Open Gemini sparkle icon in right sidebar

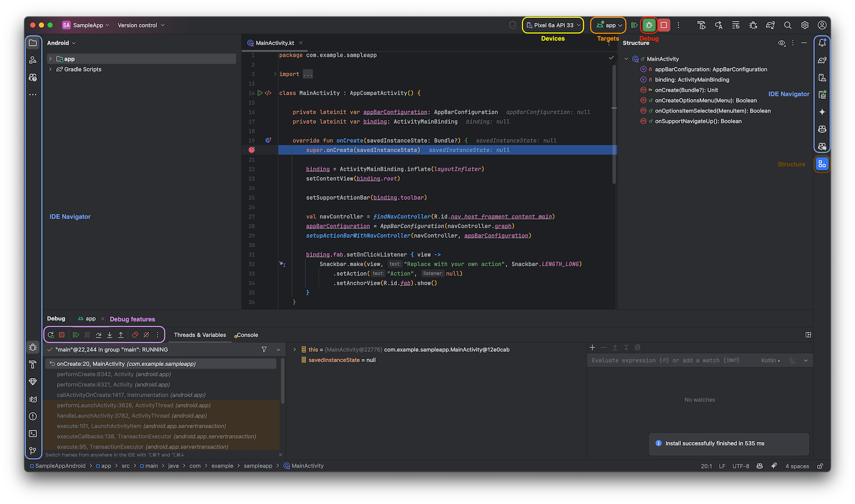pos(822,112)
